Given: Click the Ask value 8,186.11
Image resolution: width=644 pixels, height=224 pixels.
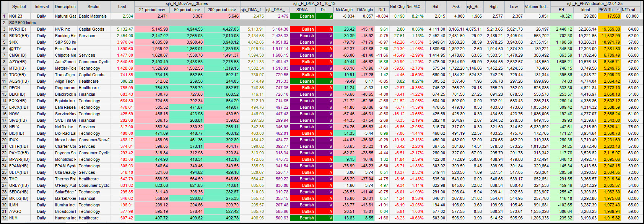Looking at the screenshot, I should point(457,29).
